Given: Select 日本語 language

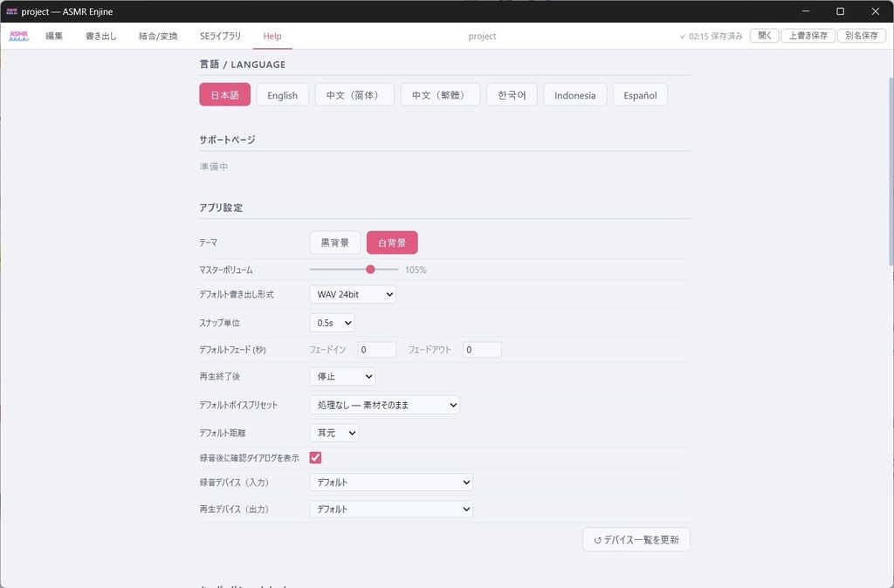Looking at the screenshot, I should click(224, 94).
